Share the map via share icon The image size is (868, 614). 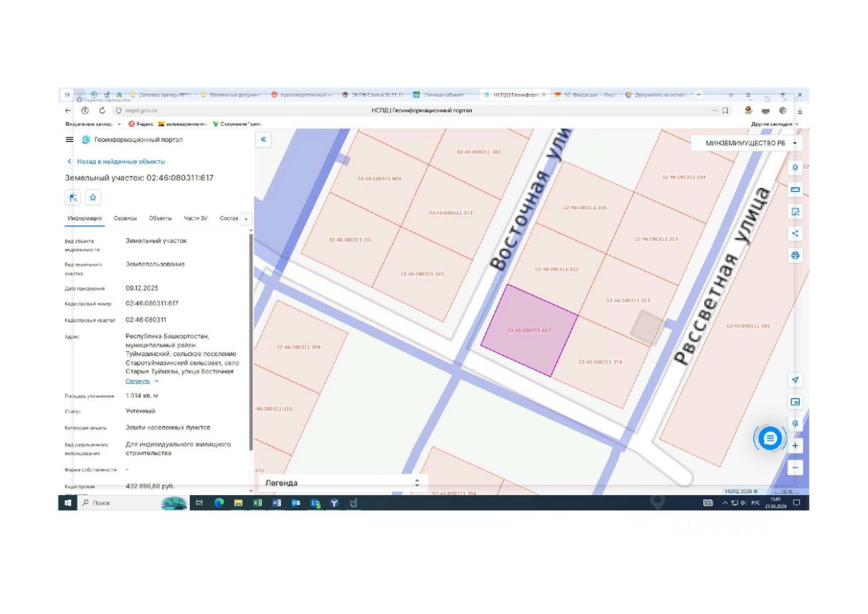click(795, 233)
